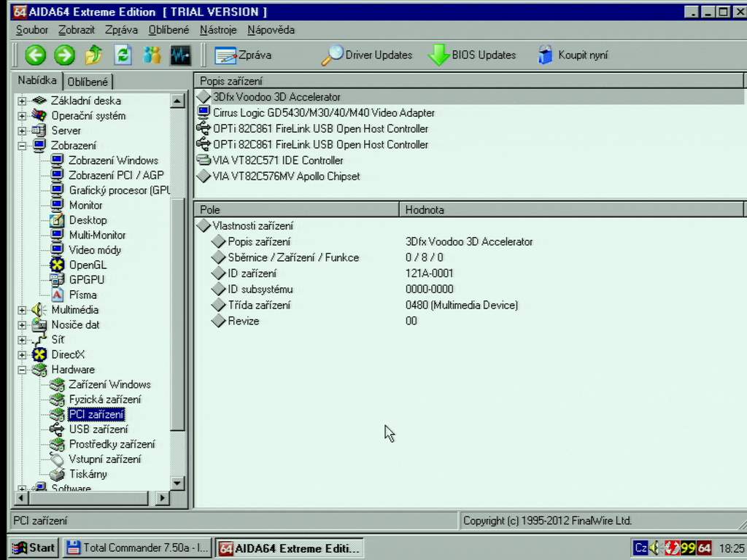
Task: Expand the DirectX tree node
Action: (x=22, y=355)
